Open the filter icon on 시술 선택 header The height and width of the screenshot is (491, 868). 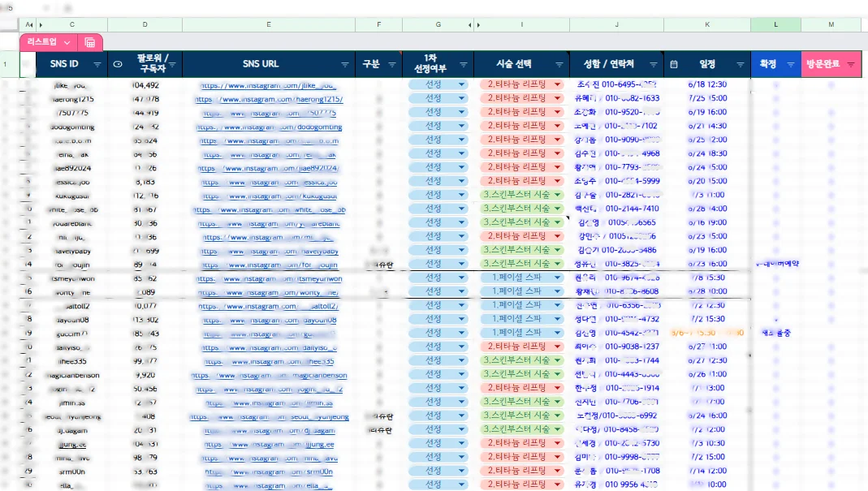point(559,65)
